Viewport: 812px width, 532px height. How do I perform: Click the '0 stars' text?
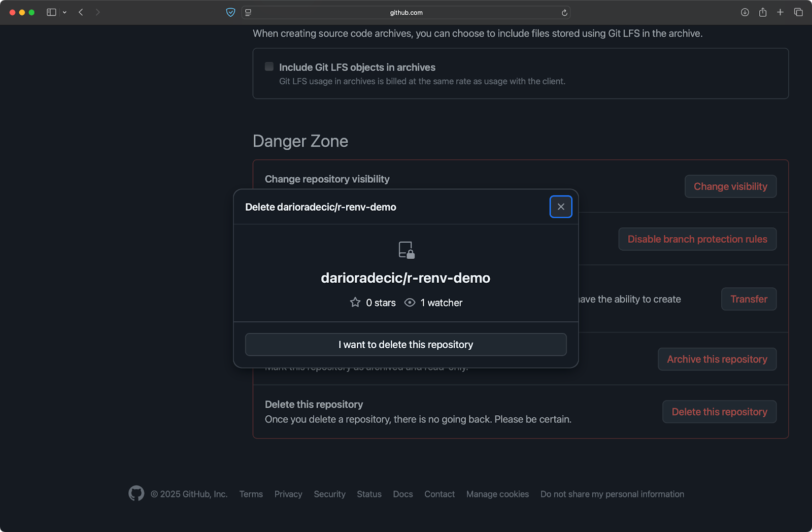tap(381, 303)
